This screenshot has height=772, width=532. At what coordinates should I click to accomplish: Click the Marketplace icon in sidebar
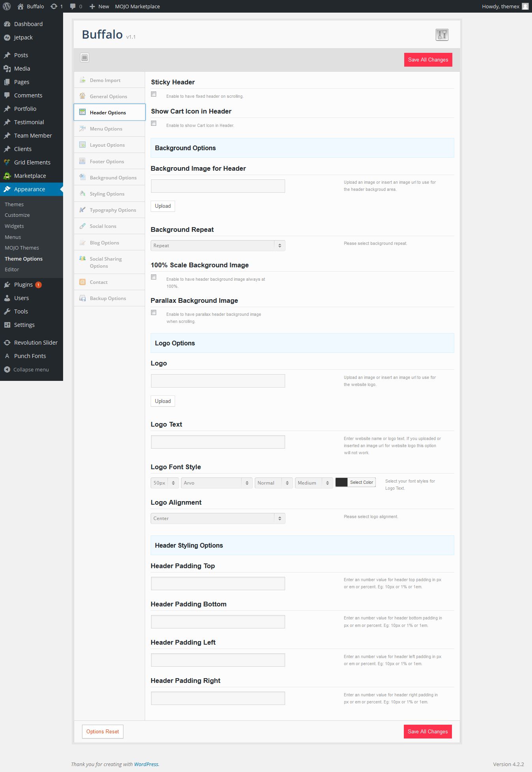pos(7,176)
